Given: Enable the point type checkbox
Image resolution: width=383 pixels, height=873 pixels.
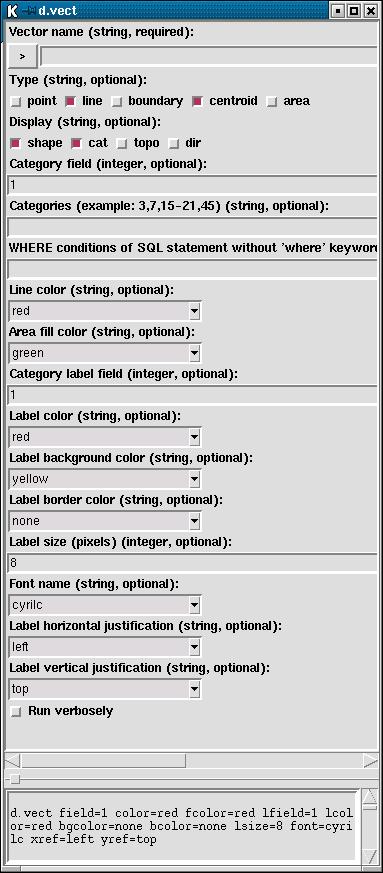Looking at the screenshot, I should click(16, 101).
